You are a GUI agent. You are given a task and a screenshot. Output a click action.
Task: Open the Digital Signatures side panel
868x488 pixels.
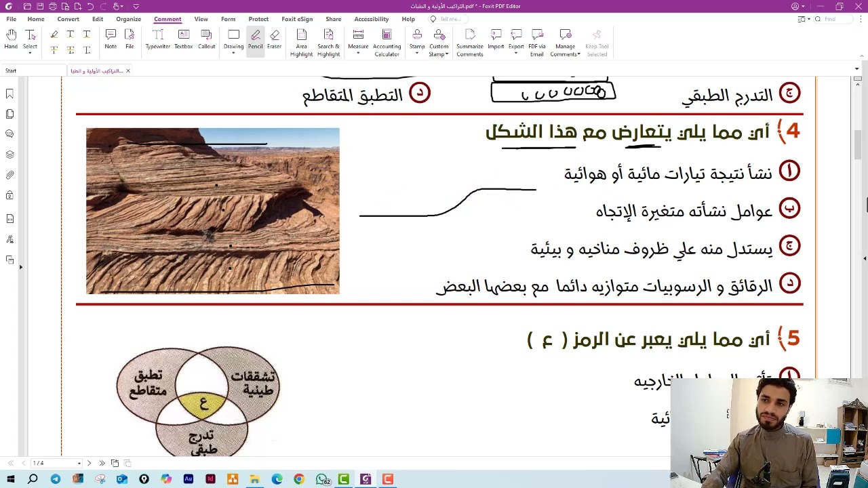point(9,239)
